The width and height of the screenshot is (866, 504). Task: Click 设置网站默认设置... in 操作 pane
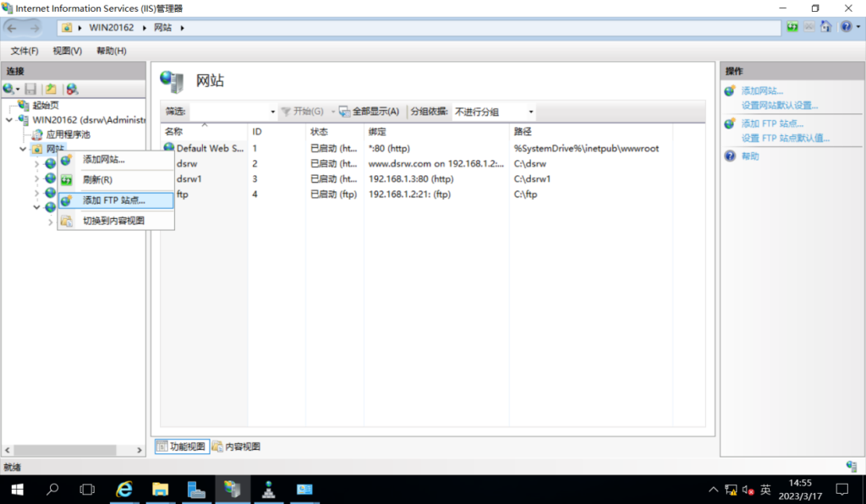(x=780, y=106)
